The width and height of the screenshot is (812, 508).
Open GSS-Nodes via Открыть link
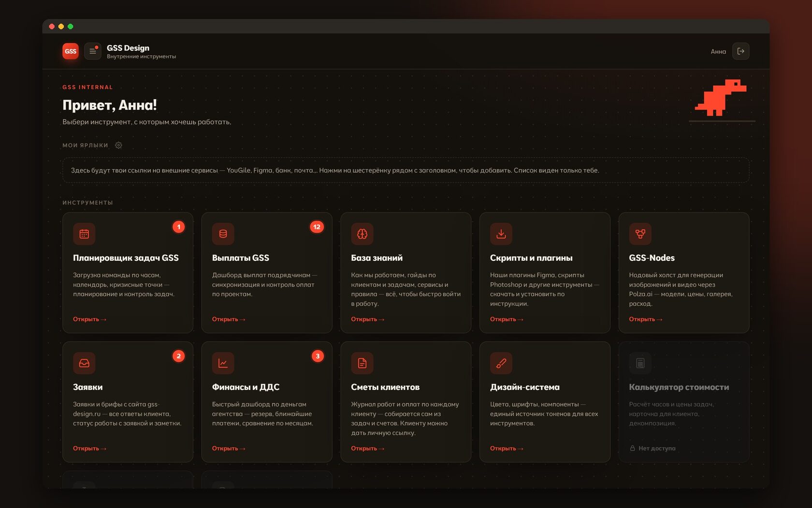[646, 319]
